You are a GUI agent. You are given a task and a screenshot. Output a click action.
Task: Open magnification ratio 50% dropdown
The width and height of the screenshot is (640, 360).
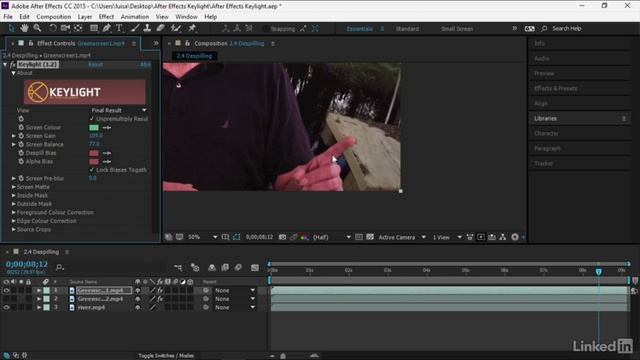click(202, 237)
